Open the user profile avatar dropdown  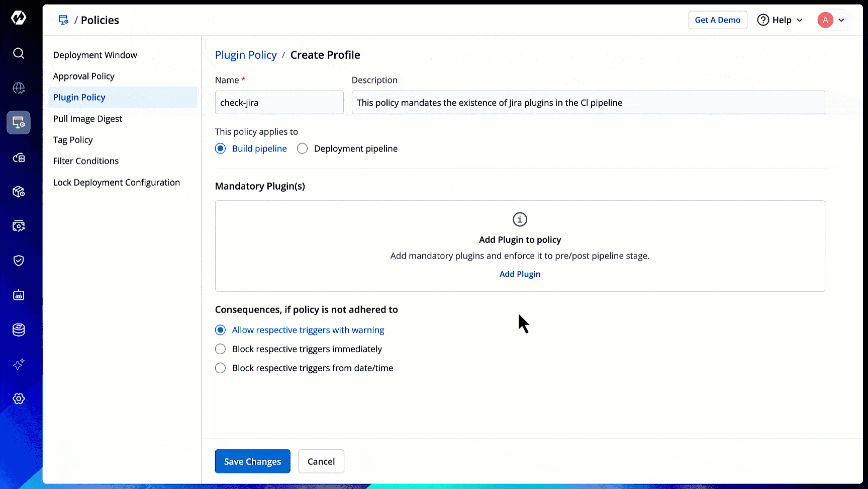click(x=831, y=20)
